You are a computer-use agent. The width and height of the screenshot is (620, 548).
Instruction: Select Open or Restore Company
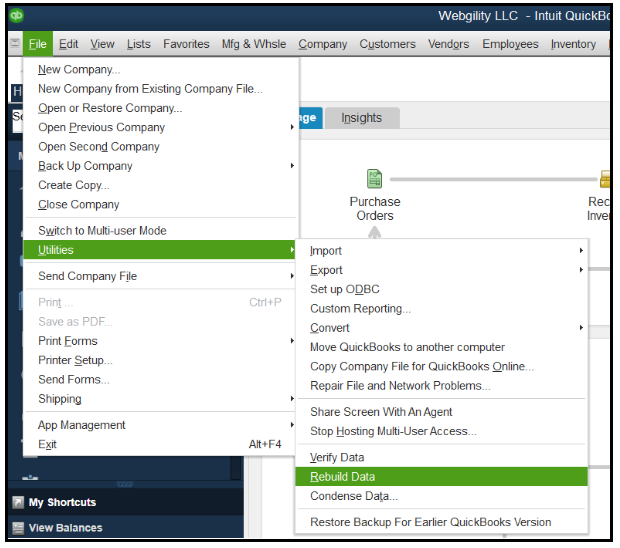[110, 108]
